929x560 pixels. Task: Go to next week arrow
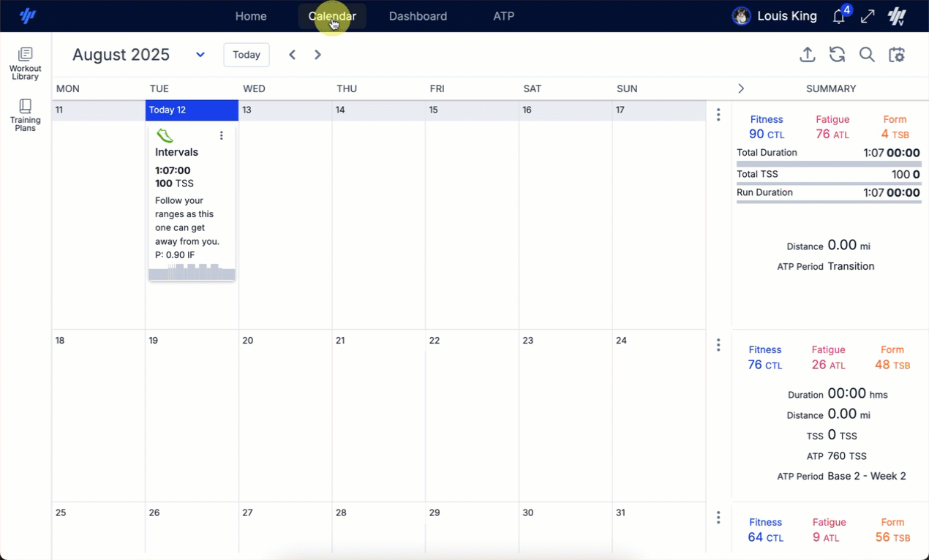coord(317,55)
